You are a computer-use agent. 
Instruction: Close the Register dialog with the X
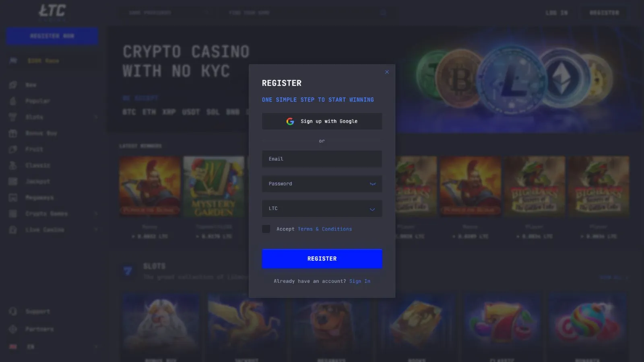(x=387, y=72)
